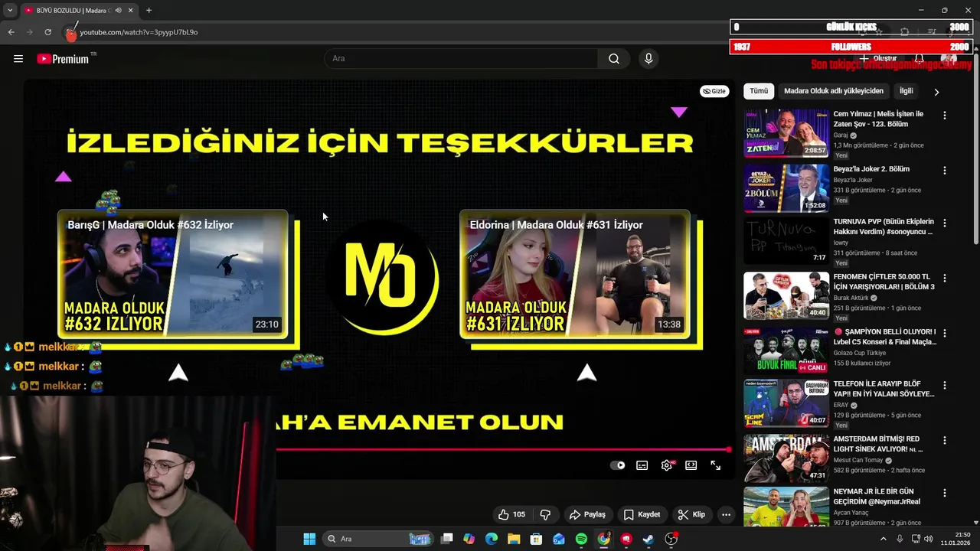This screenshot has width=980, height=551.
Task: Switch player to theater mode
Action: tap(691, 465)
